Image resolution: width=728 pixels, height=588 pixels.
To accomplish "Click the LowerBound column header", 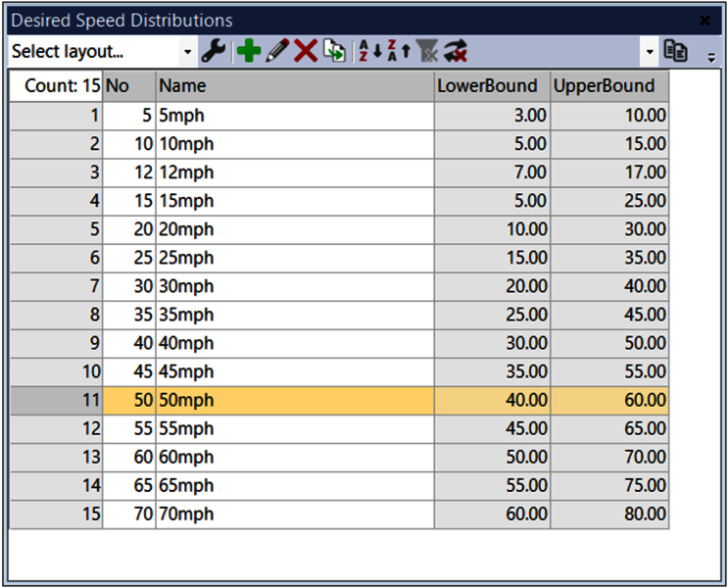I will tap(492, 85).
